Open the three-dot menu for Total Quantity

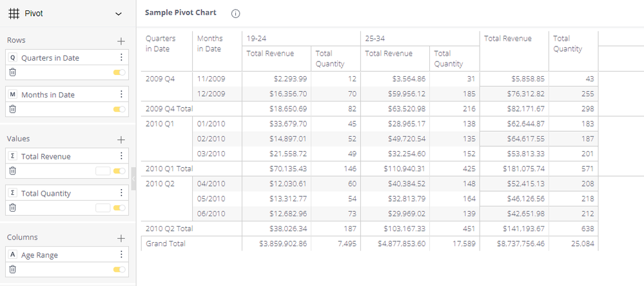click(x=121, y=192)
